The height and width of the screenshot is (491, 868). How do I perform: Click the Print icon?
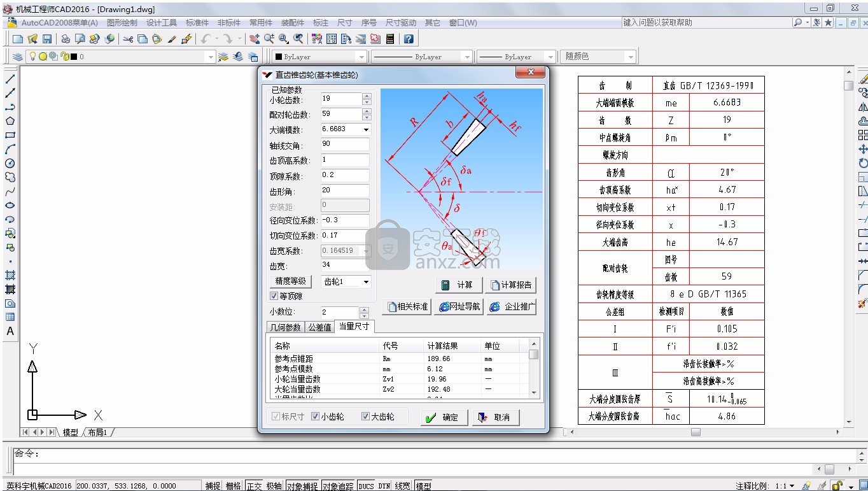[66, 39]
